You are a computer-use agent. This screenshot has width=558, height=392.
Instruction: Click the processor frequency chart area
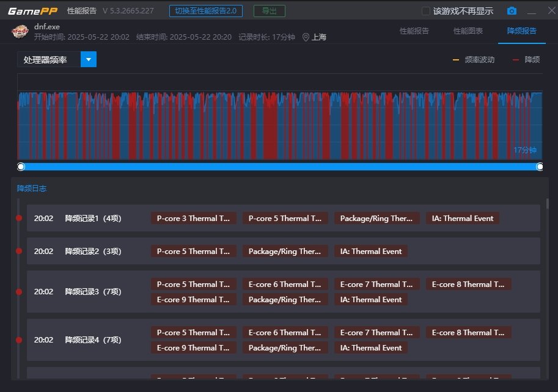[280, 117]
